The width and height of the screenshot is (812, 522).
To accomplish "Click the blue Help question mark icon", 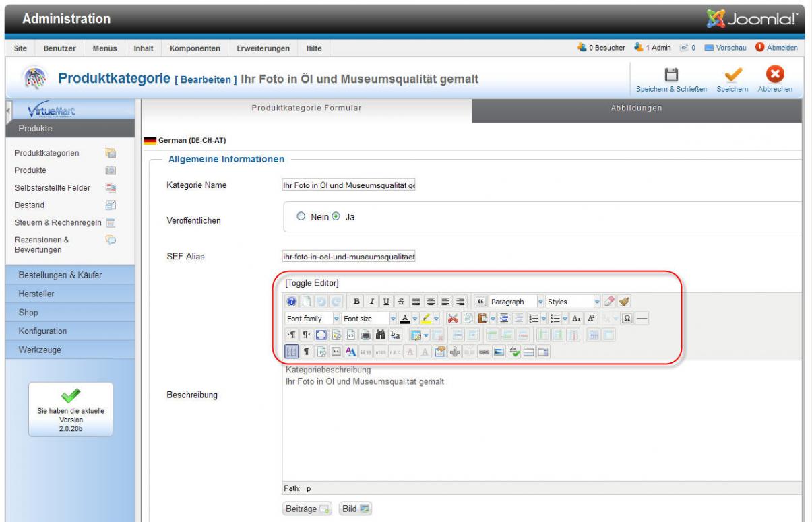I will pyautogui.click(x=292, y=302).
